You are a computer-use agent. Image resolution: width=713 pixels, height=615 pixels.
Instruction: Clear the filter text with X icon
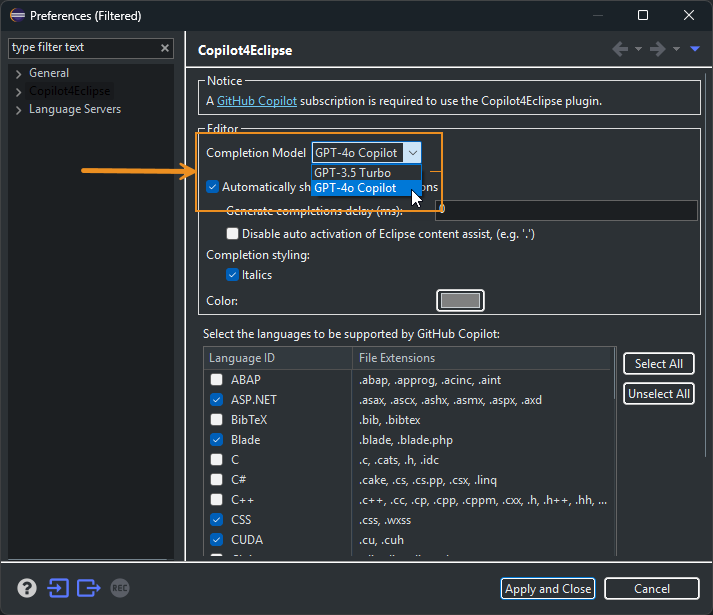(165, 48)
